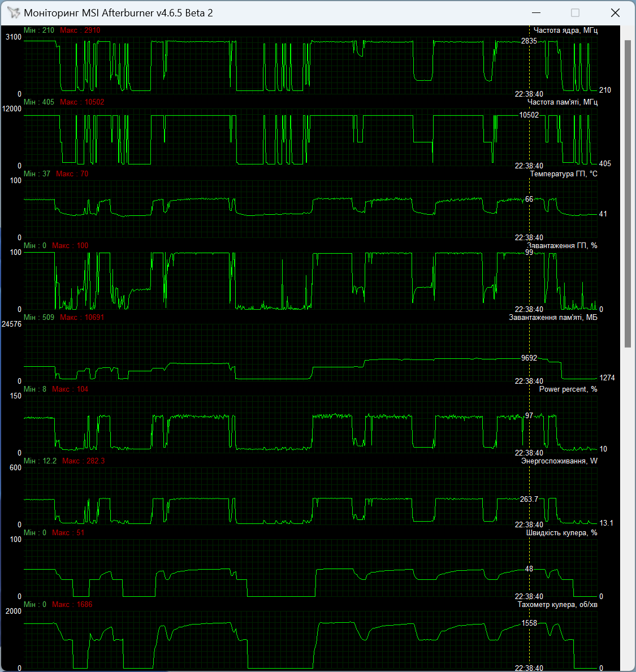This screenshot has height=672, width=636.
Task: Click the current value 210 on core clock graph
Action: (605, 90)
